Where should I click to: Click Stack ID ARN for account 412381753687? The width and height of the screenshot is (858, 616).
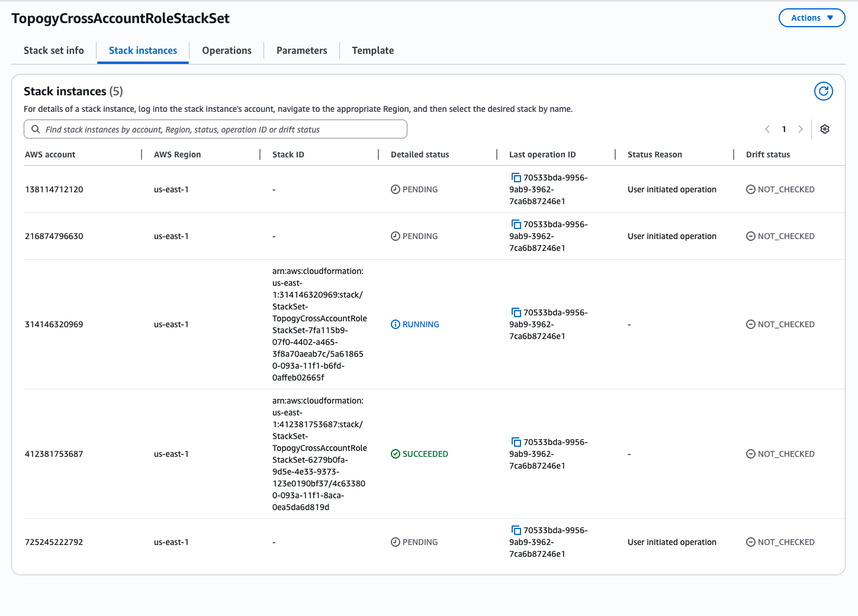(320, 454)
